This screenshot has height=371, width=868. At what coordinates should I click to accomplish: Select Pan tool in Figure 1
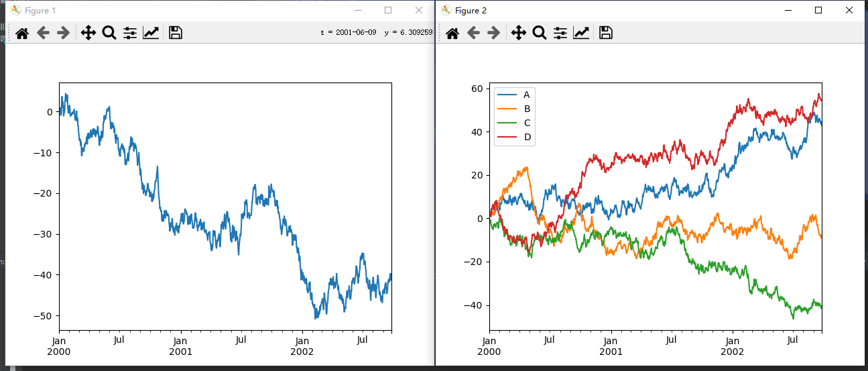[x=88, y=33]
